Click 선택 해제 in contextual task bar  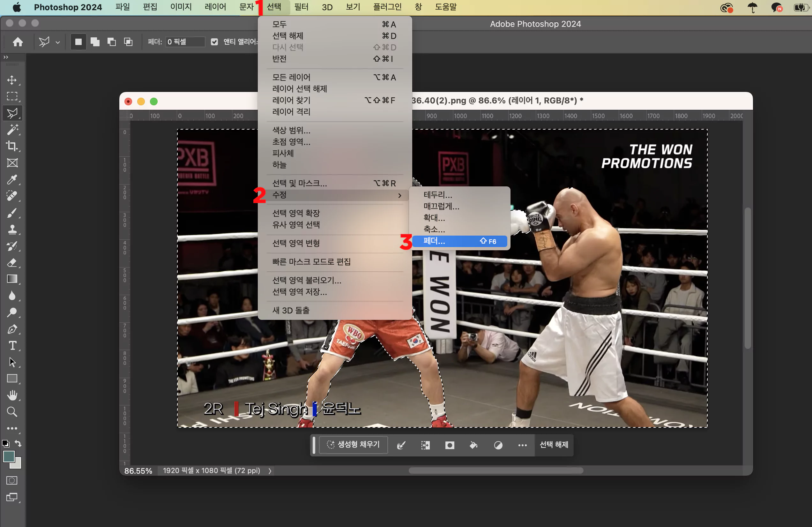click(x=554, y=445)
